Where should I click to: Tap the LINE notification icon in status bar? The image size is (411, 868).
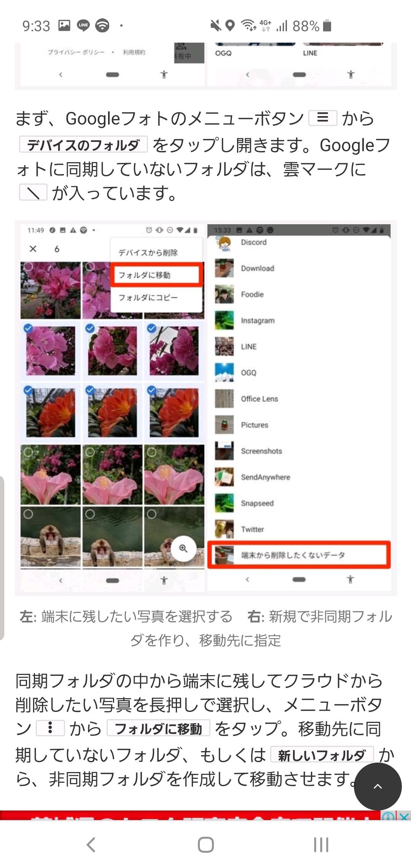point(83,26)
